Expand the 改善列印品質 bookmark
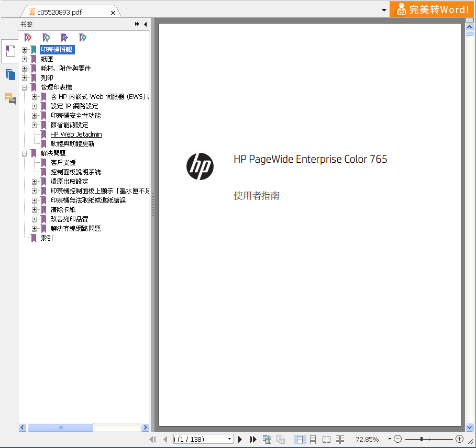This screenshot has height=448, width=476. tap(35, 219)
